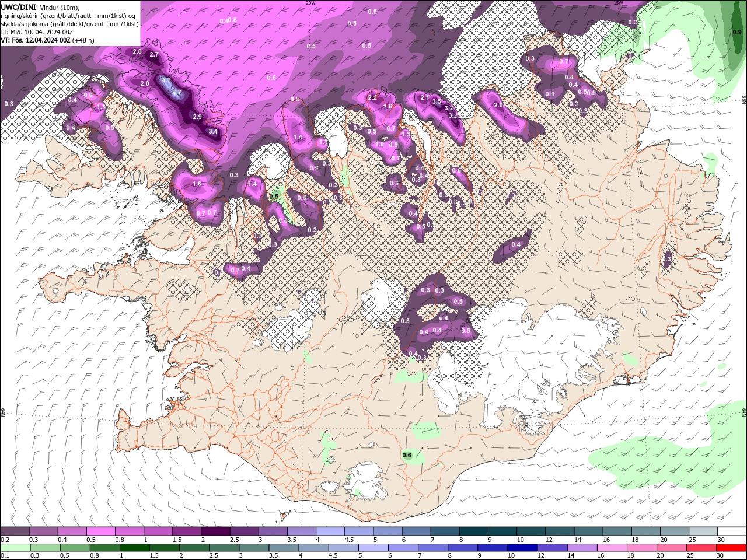Image resolution: width=747 pixels, height=560 pixels.
Task: Pick the deep blue rain swatch labeled 10
Action: point(522,547)
